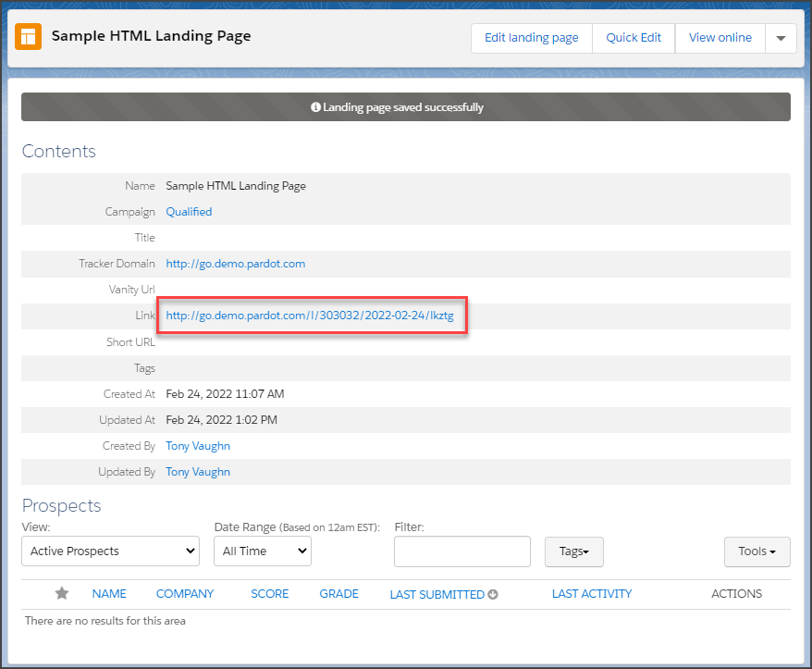Click the 'Feb 24, 2022 11:07 AM' created date
This screenshot has width=812, height=669.
click(x=225, y=394)
